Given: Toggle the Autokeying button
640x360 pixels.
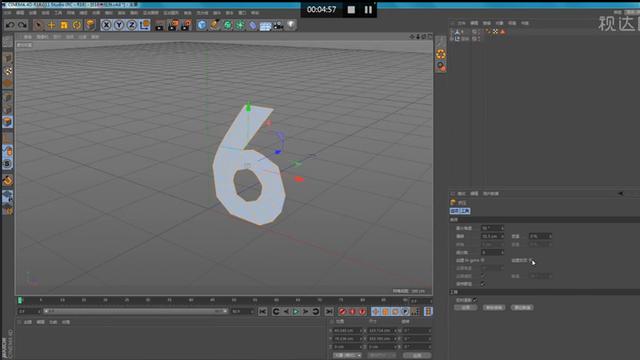Looking at the screenshot, I should tap(352, 311).
